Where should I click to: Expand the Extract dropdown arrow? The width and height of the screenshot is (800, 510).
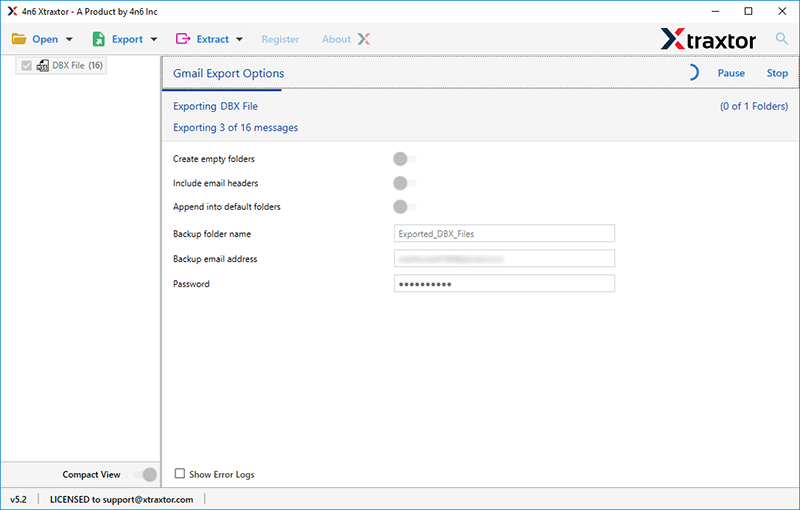[x=239, y=39]
